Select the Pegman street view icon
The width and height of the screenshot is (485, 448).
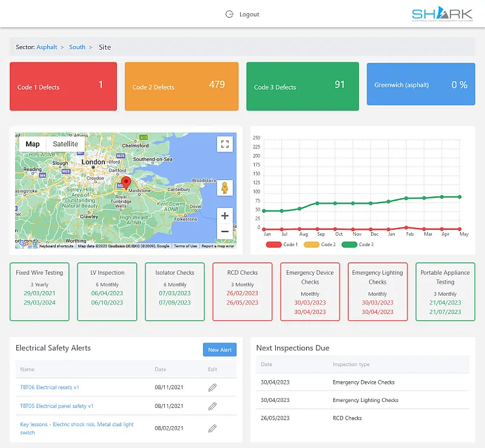(224, 189)
